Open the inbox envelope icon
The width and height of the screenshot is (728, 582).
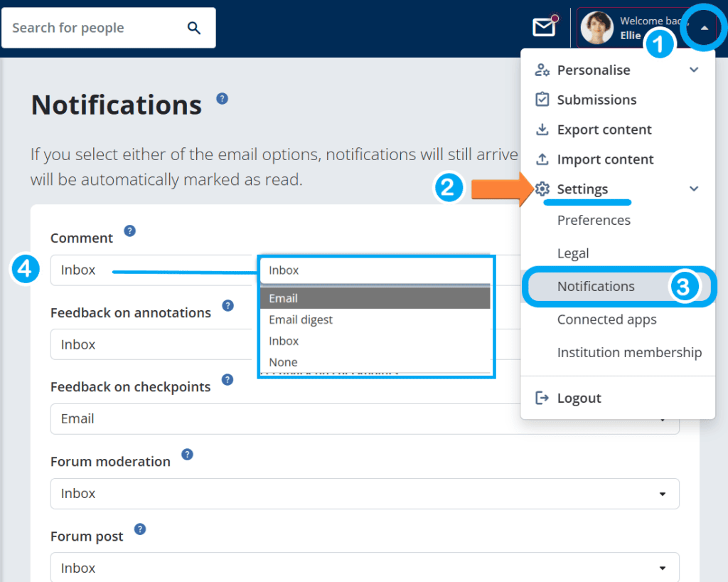pos(545,27)
